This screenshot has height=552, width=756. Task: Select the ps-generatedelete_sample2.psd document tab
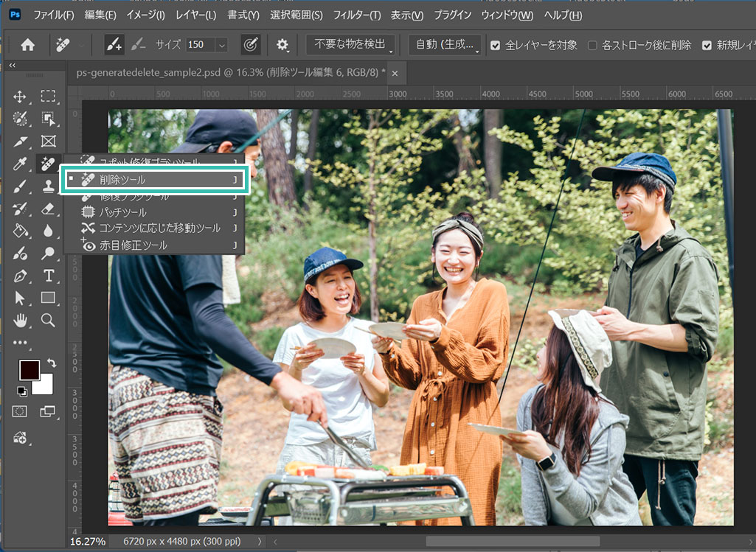coord(230,73)
